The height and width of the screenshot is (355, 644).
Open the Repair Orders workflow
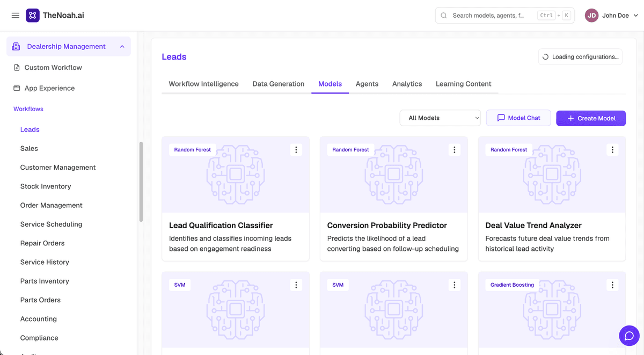click(42, 243)
